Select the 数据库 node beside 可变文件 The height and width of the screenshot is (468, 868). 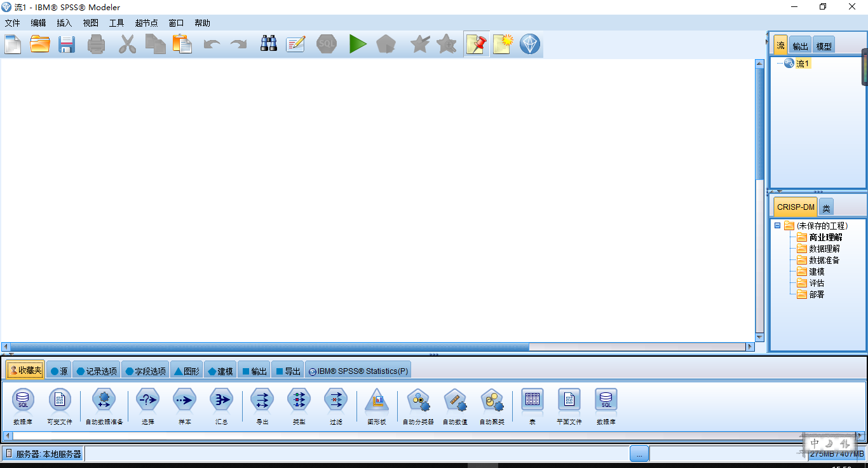tap(23, 405)
